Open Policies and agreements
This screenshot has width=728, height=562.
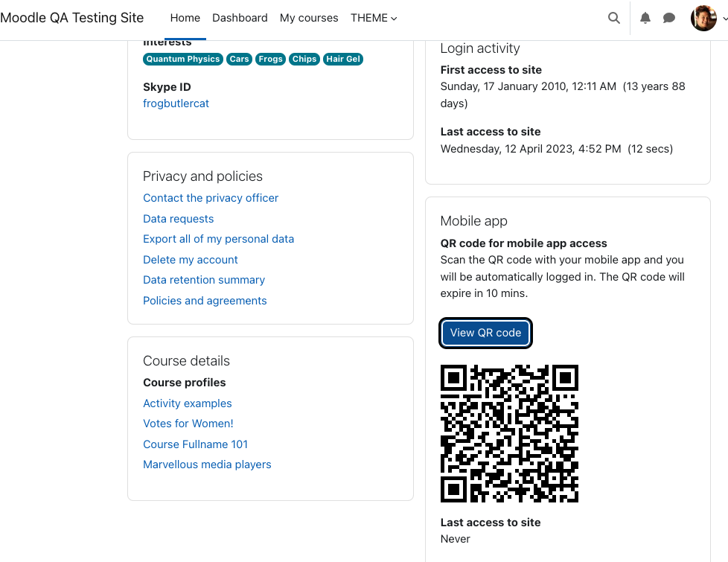click(205, 301)
